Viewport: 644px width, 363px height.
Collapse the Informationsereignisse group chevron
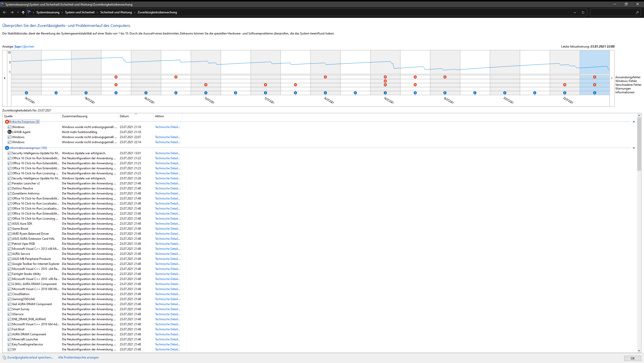(x=634, y=148)
